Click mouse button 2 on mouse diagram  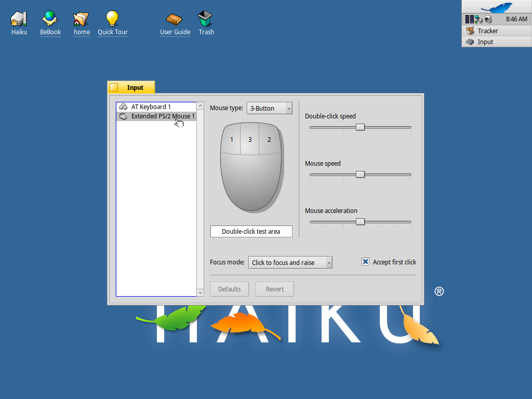click(x=270, y=139)
